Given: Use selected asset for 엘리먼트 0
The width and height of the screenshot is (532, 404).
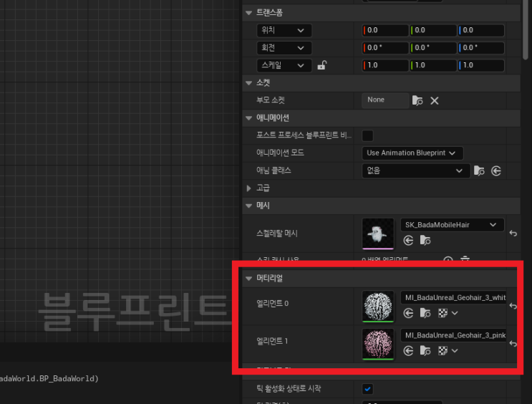Looking at the screenshot, I should pyautogui.click(x=408, y=313).
